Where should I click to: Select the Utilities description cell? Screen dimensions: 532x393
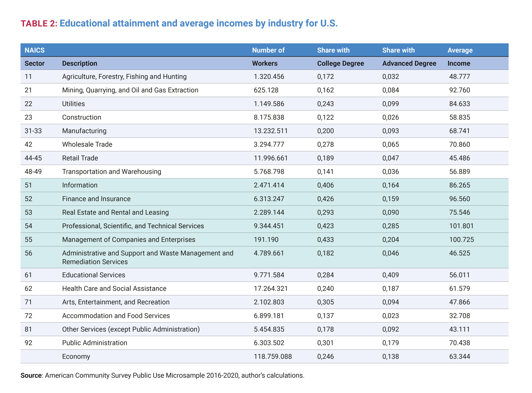[73, 104]
